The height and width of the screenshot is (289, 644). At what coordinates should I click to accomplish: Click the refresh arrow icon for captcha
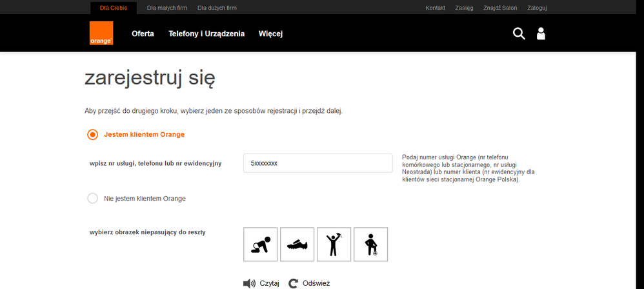[x=294, y=283]
